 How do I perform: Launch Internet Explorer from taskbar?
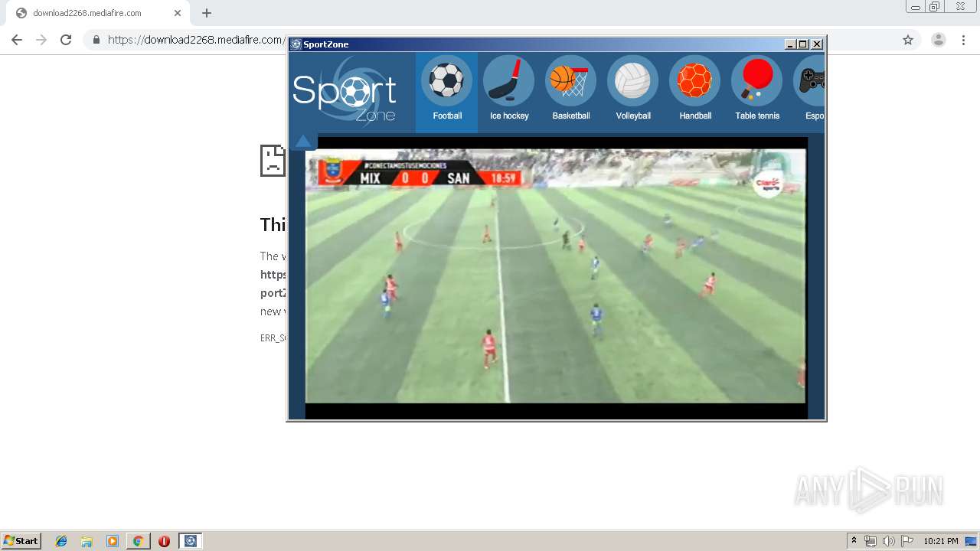(61, 541)
